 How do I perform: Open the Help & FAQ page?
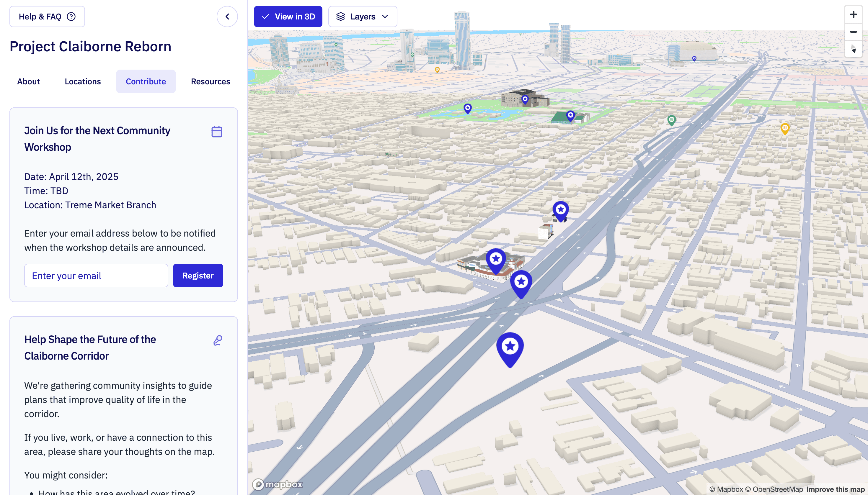pyautogui.click(x=47, y=16)
